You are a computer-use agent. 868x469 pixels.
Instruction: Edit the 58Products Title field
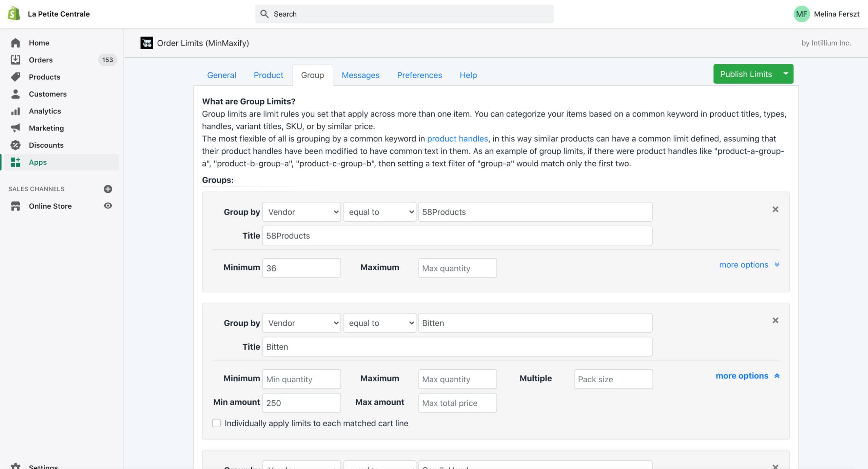tap(457, 236)
